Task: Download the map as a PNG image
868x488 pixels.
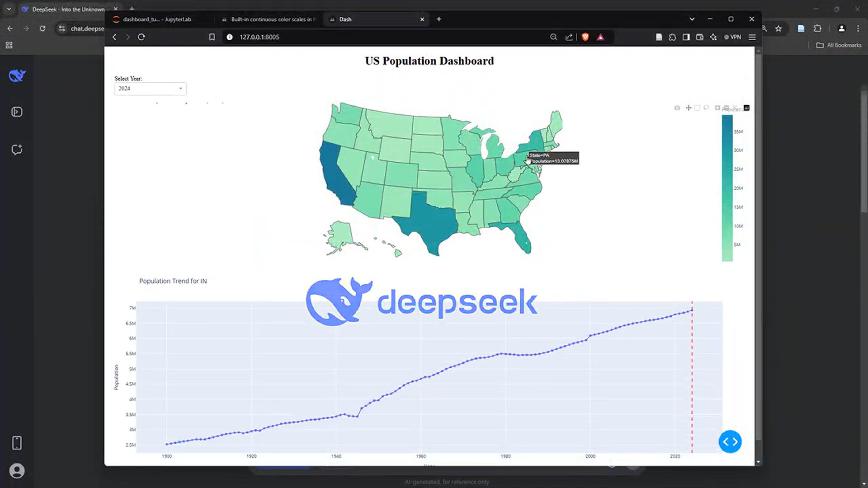Action: (x=677, y=108)
